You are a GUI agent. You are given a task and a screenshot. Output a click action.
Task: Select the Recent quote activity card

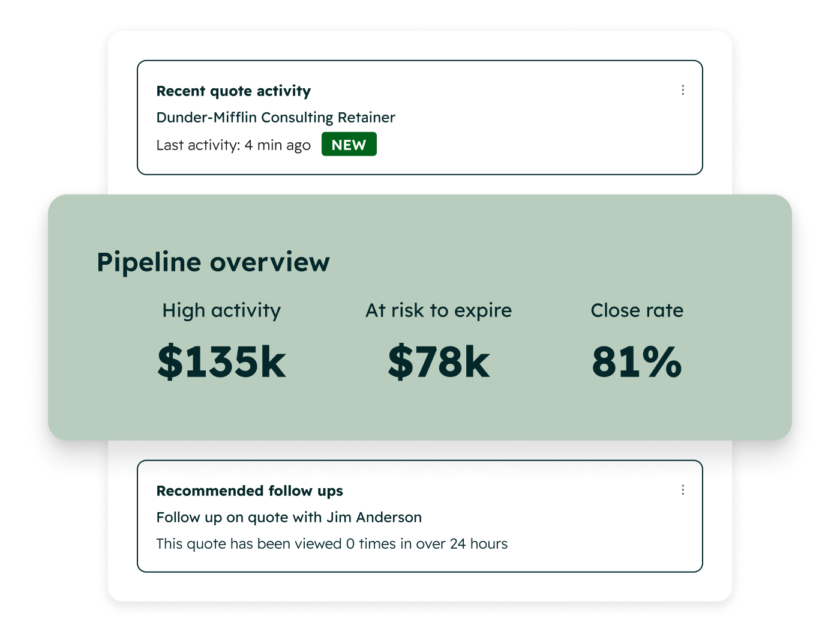(x=420, y=118)
